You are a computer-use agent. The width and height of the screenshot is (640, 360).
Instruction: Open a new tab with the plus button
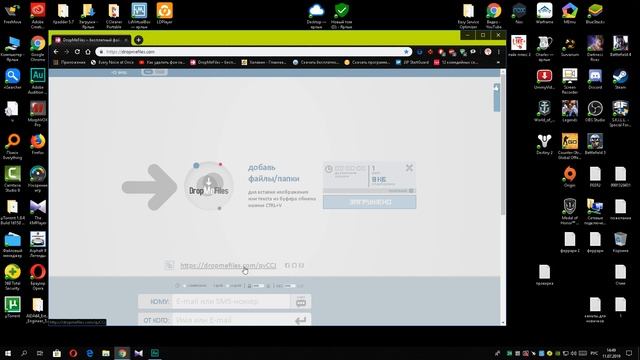(138, 40)
